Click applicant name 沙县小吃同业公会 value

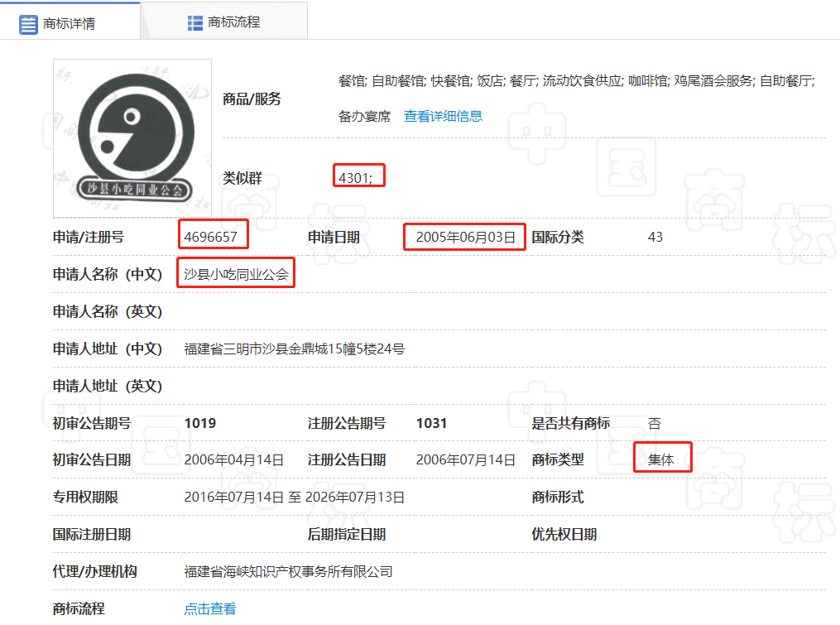click(236, 275)
